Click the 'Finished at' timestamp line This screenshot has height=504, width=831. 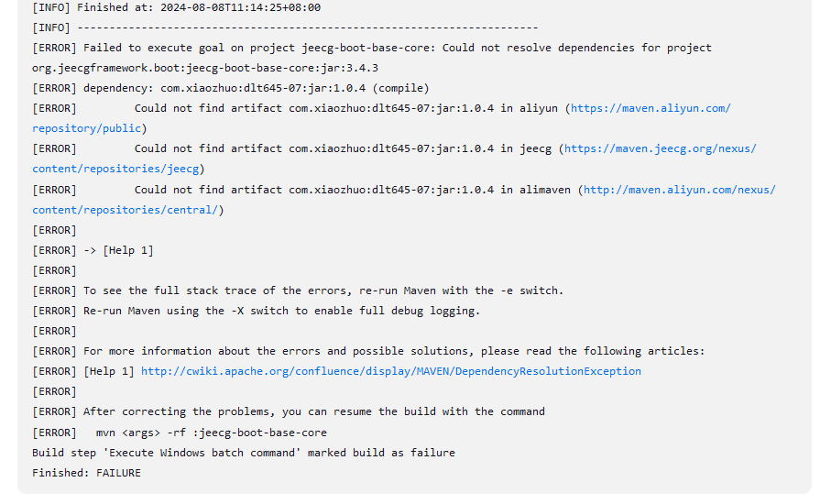[x=177, y=7]
